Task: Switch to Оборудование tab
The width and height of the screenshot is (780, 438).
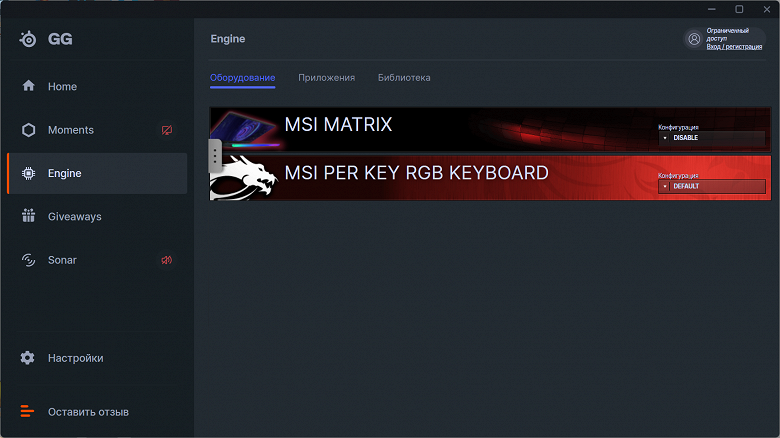Action: [x=242, y=78]
